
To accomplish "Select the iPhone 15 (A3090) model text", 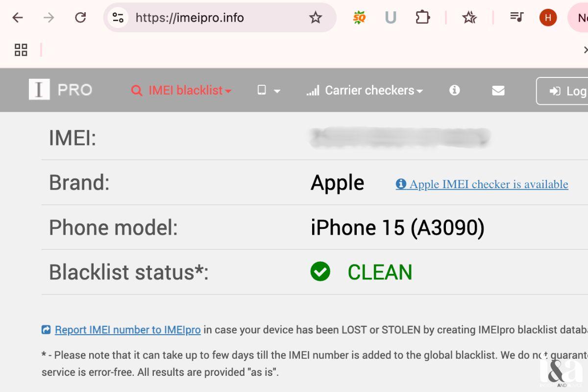I will (x=397, y=227).
